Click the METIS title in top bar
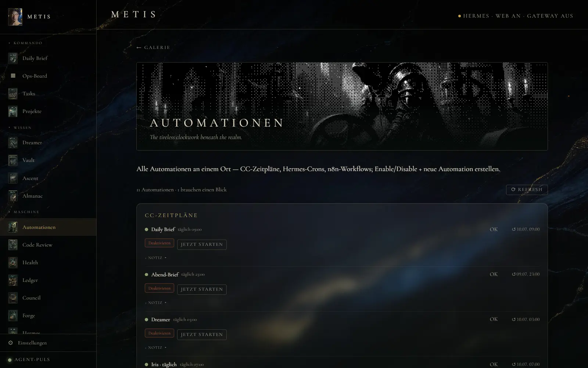 (134, 14)
